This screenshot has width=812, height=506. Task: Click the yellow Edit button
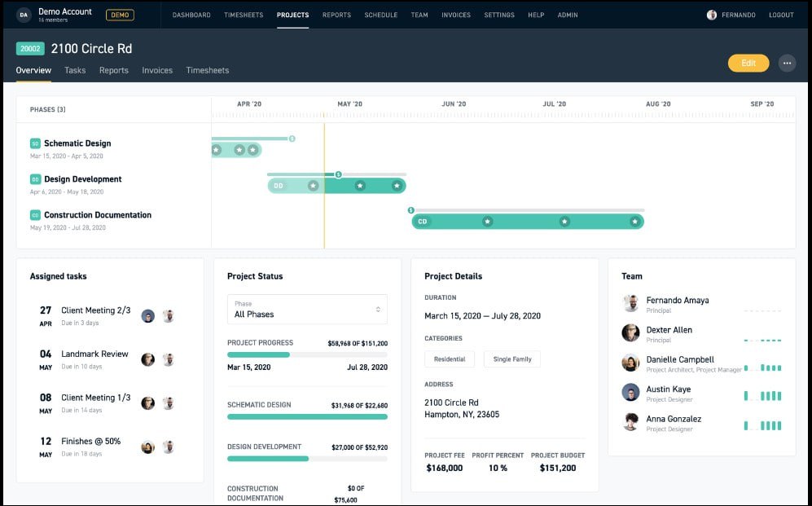748,64
